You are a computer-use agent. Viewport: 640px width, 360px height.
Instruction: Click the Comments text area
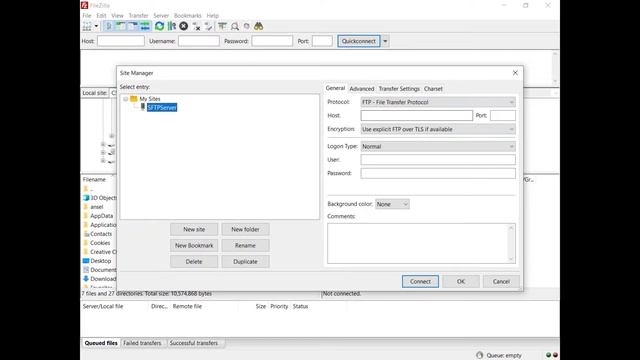(x=421, y=243)
